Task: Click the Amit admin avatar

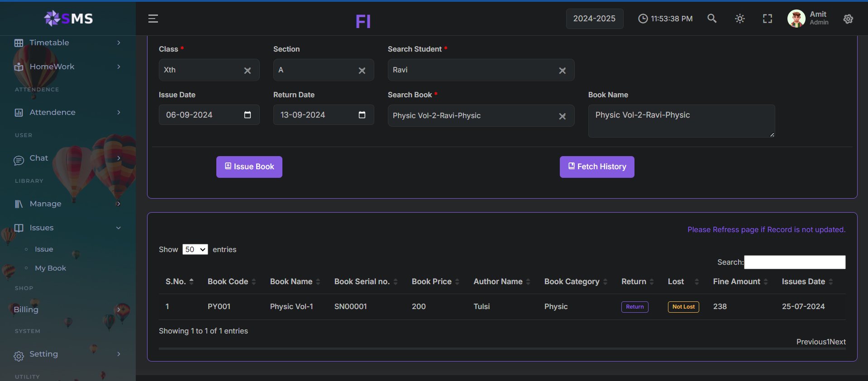Action: coord(796,19)
